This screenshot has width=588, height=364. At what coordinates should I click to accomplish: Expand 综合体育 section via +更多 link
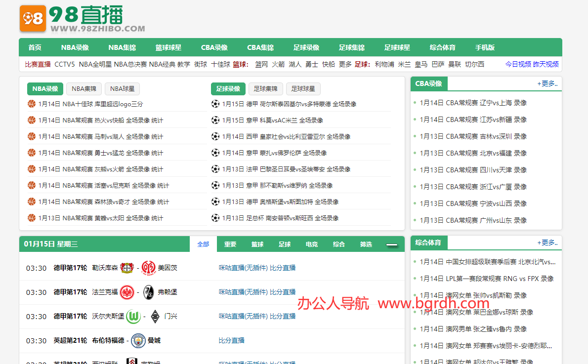547,243
